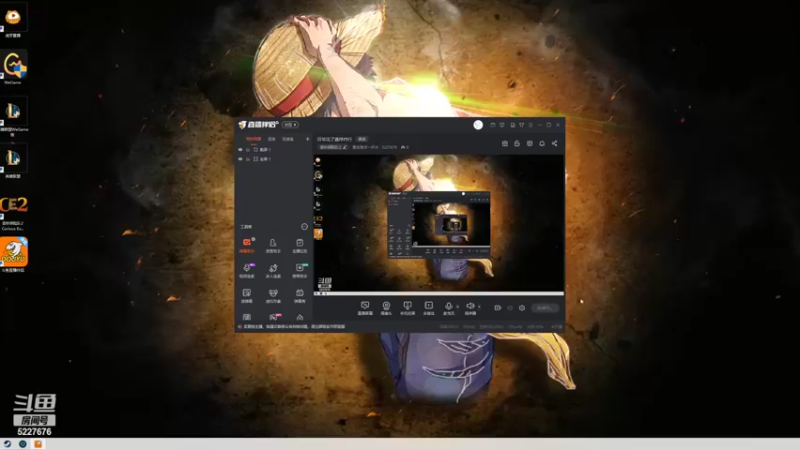This screenshot has height=450, width=800.
Task: Collapse the toolbox panel with the circle-minus icon
Action: [304, 227]
